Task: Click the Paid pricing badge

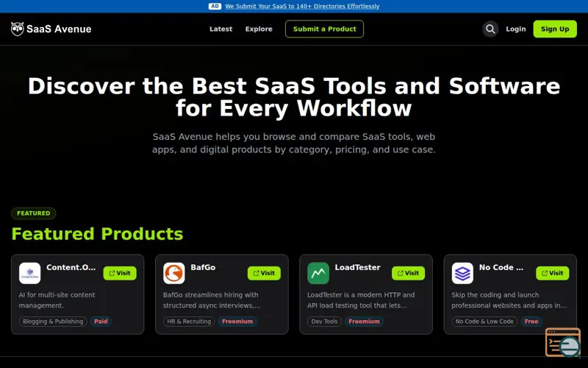Action: [101, 322]
